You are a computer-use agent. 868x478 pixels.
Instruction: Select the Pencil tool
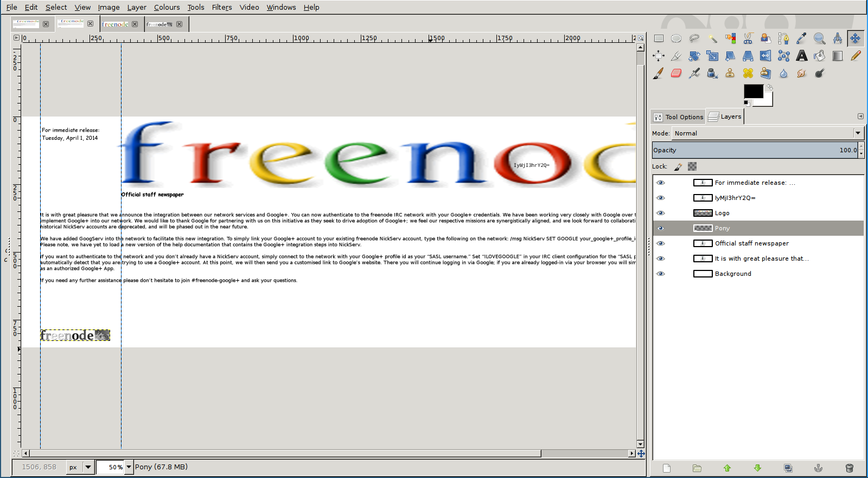[856, 56]
